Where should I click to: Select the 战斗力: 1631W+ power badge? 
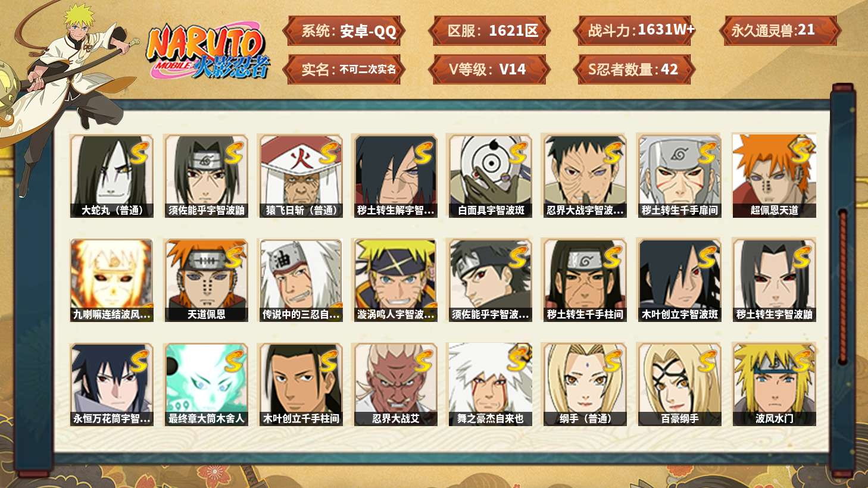(634, 31)
